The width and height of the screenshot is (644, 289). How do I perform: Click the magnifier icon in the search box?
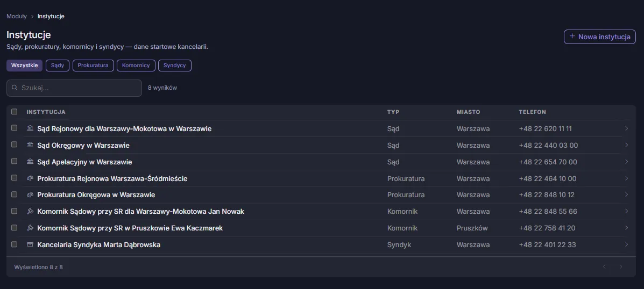pos(15,88)
